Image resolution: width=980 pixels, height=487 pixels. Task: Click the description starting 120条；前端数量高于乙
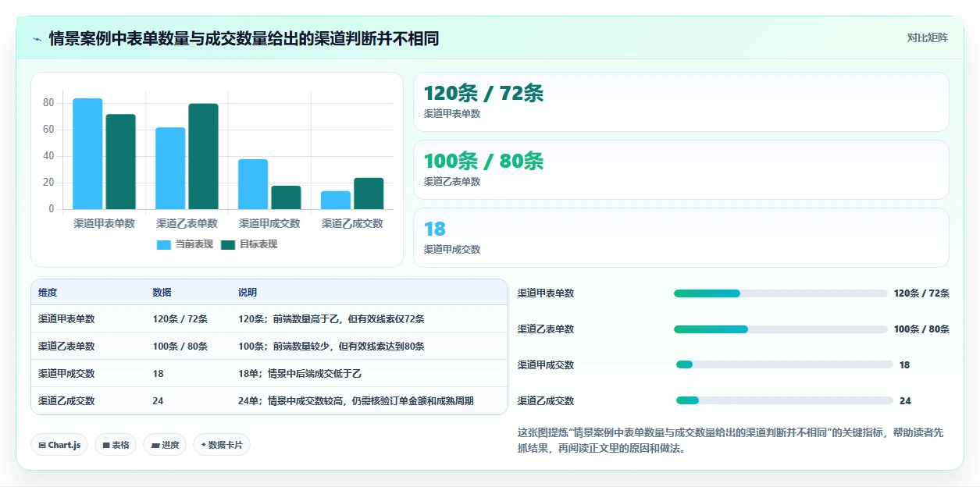pos(331,319)
